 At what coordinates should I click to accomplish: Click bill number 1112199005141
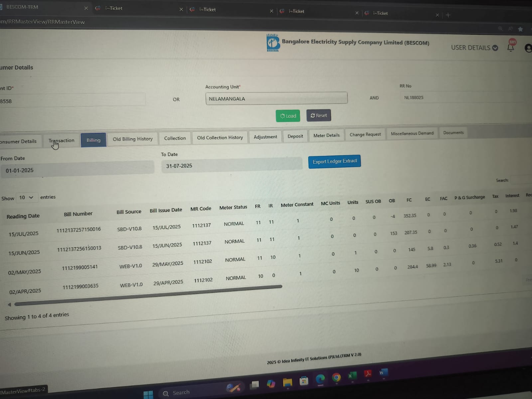pos(80,267)
